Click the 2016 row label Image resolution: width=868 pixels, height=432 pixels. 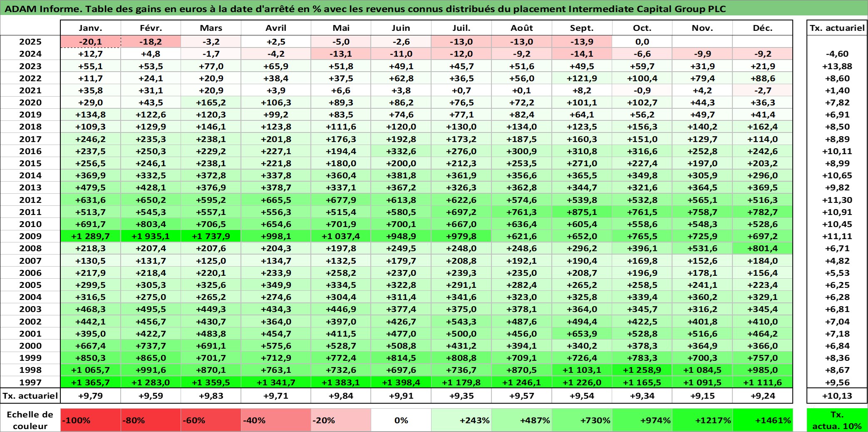(x=30, y=151)
